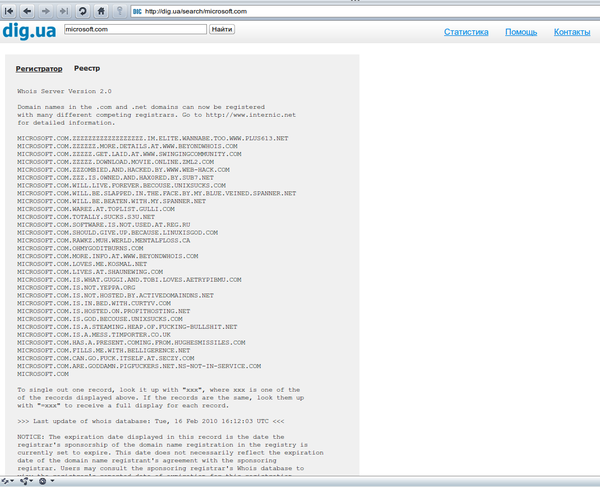Select the line ending BY.SUB7.NET
This screenshot has width=600, height=487.
[116, 178]
